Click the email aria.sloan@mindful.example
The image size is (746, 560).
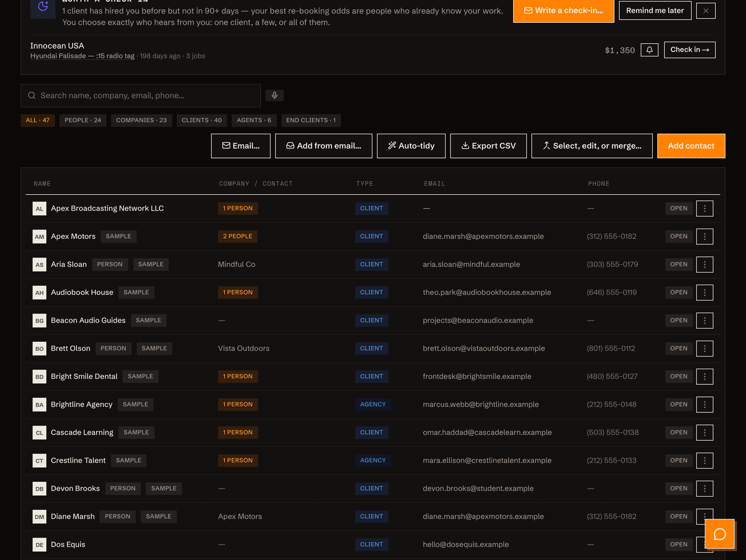pos(471,265)
